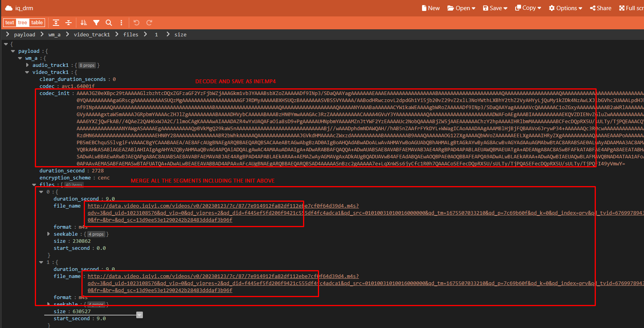Click the Share button

coord(601,8)
